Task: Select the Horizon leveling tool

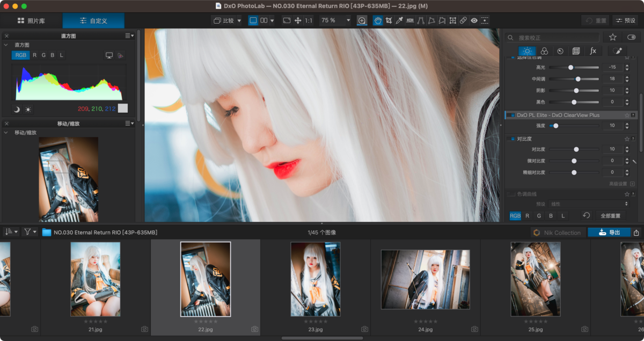Action: pos(410,20)
